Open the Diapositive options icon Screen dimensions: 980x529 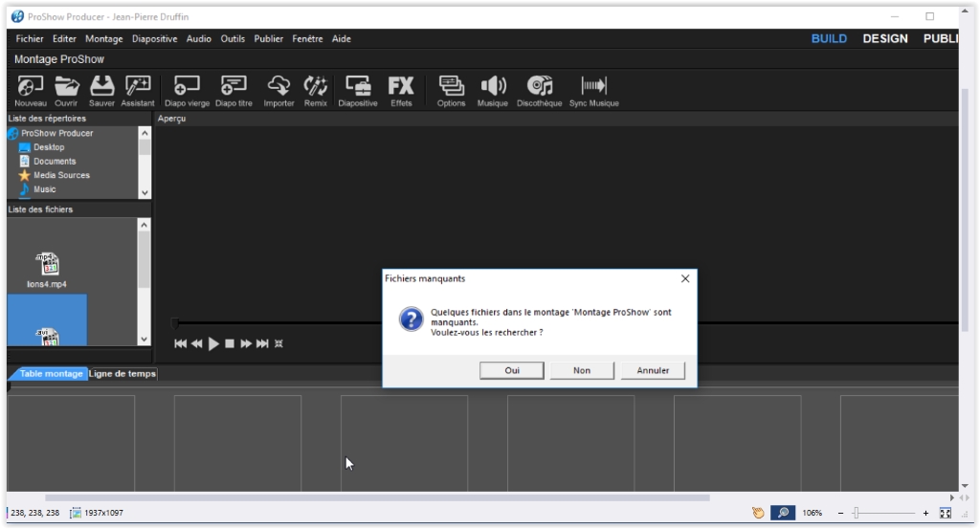tap(358, 91)
